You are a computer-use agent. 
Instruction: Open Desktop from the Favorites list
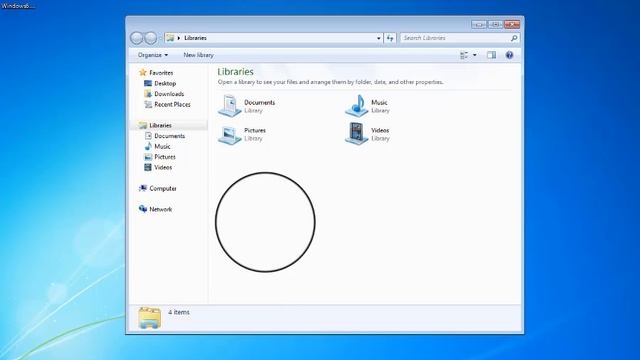[x=165, y=83]
